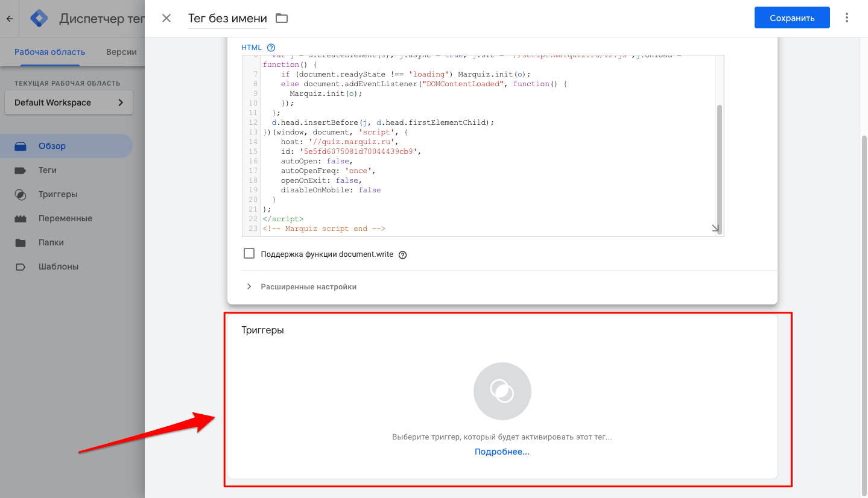The height and width of the screenshot is (498, 868).
Task: Click the "d.head.insertBefore" code line
Action: [383, 122]
